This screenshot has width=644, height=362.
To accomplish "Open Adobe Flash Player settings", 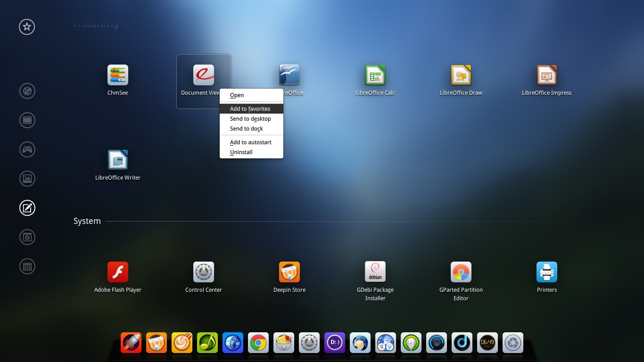I will click(117, 272).
